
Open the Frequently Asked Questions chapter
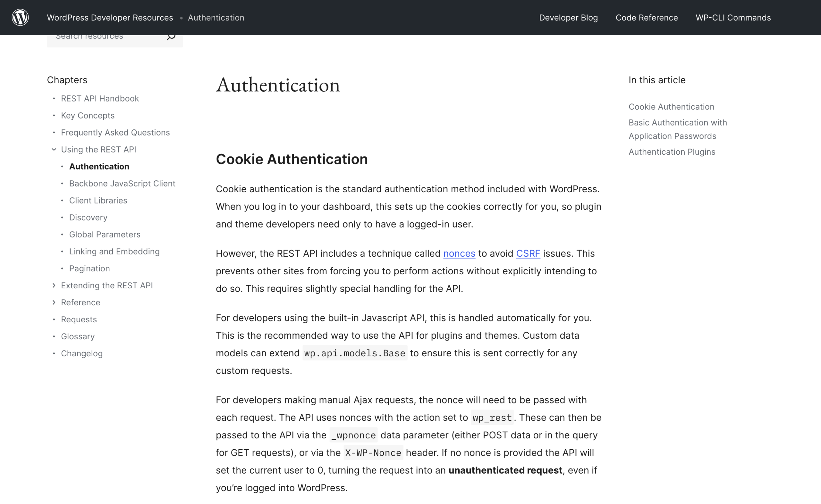click(x=115, y=133)
